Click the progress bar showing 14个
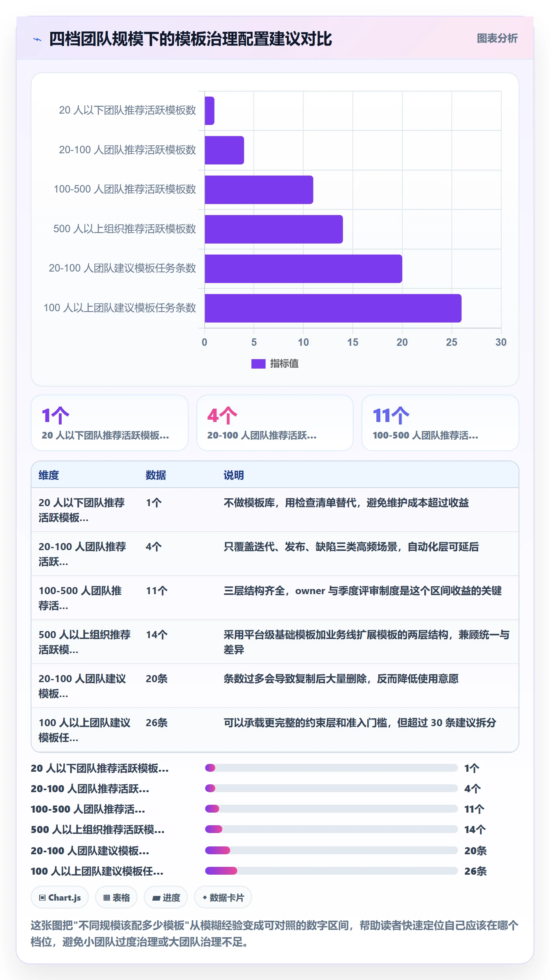Screen dimensions: 550x980 331,829
